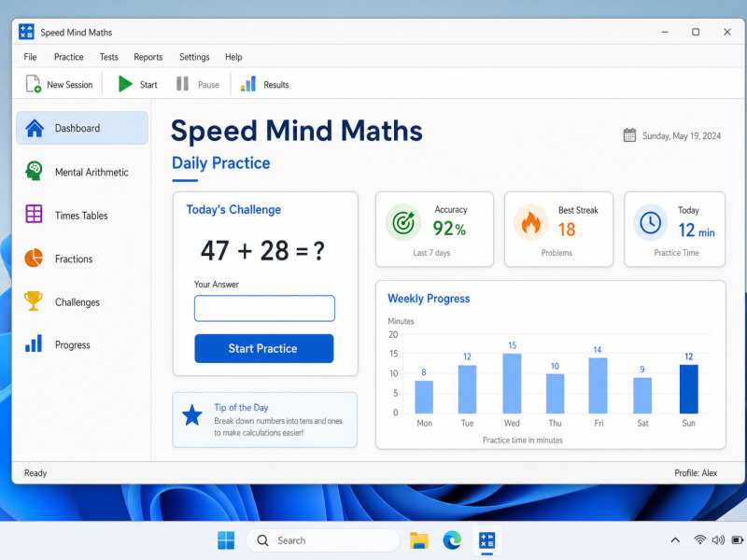The width and height of the screenshot is (747, 560).
Task: Click the 18 best streak value
Action: pos(567,230)
